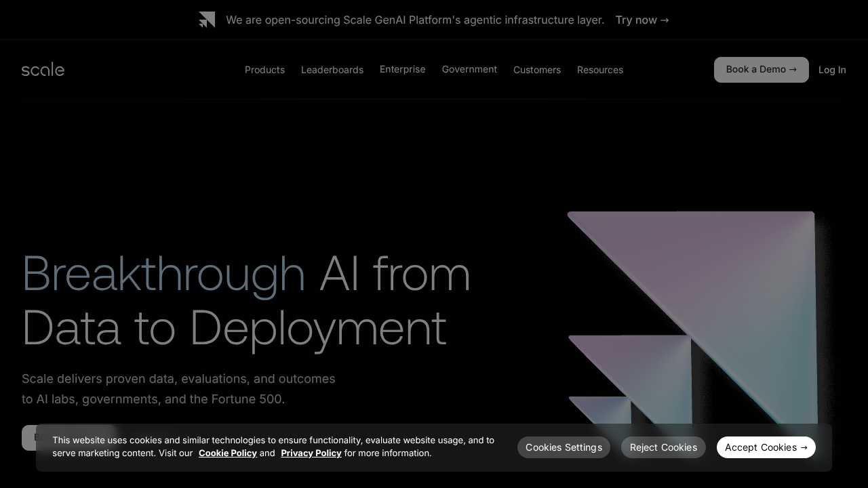Click the Scale logo
The width and height of the screenshot is (868, 488).
click(43, 69)
